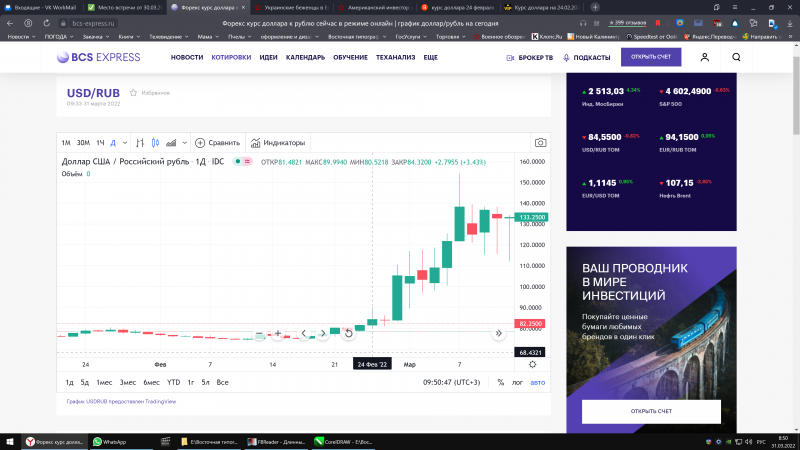Viewport: 800px width, 450px height.
Task: Open the Котировки menu item
Action: click(x=231, y=57)
